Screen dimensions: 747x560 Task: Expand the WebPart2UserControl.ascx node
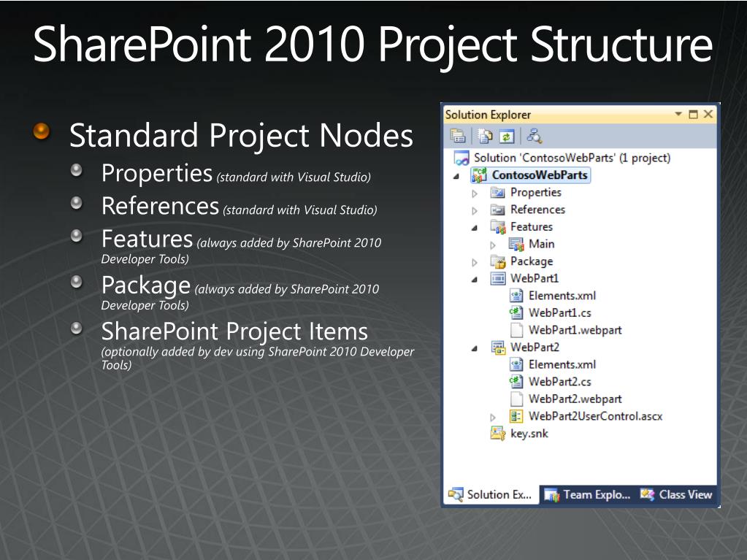click(493, 418)
